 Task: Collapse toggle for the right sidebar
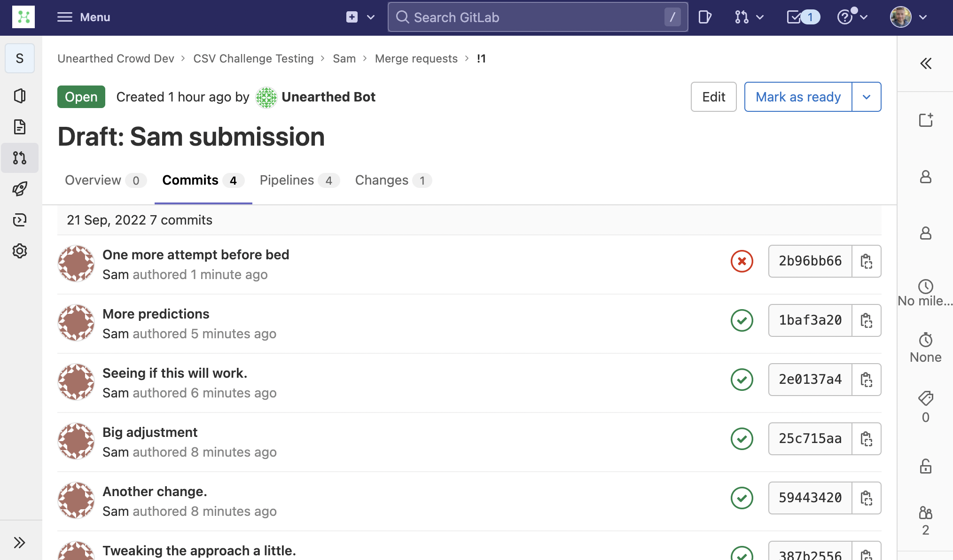925,63
